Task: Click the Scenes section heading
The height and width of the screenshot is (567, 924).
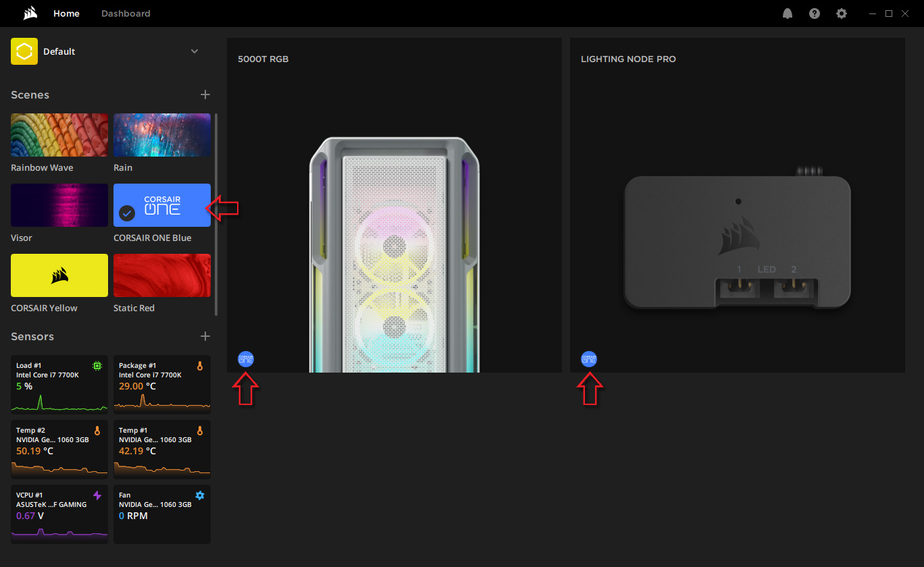Action: pos(30,95)
